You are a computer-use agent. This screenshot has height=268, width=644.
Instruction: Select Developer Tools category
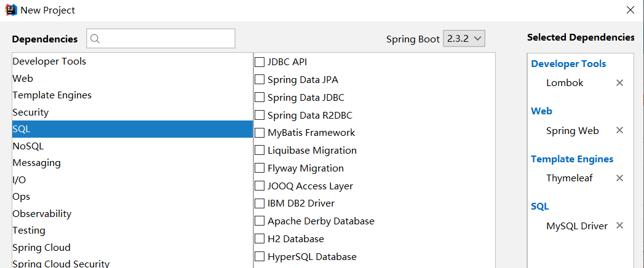point(133,61)
